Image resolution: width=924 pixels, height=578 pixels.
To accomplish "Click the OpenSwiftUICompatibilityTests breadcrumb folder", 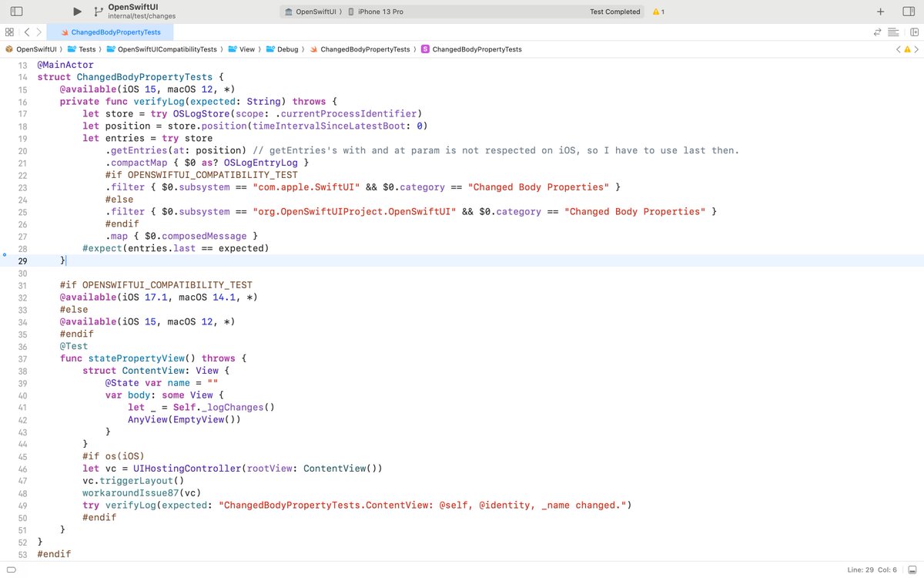I will (x=161, y=49).
